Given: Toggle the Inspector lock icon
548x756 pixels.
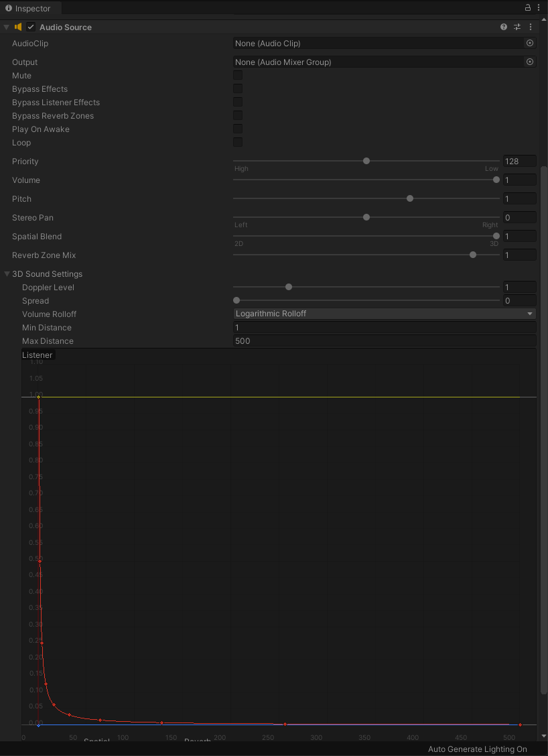Looking at the screenshot, I should tap(527, 7).
